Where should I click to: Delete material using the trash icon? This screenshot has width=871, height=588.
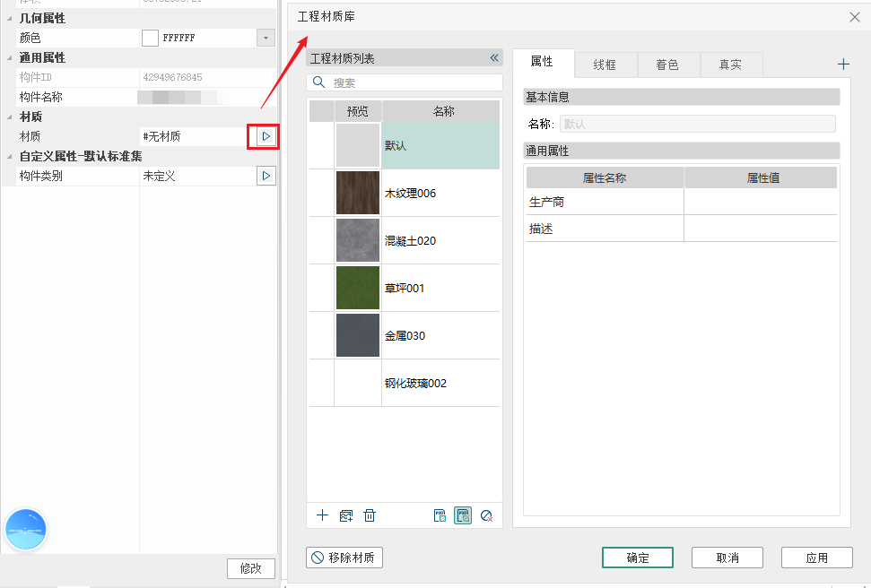370,515
